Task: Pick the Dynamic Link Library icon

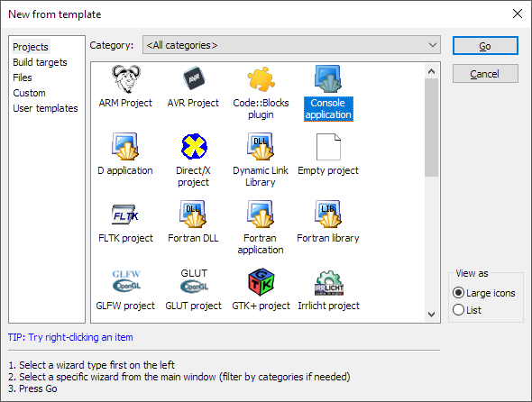Action: [261, 147]
